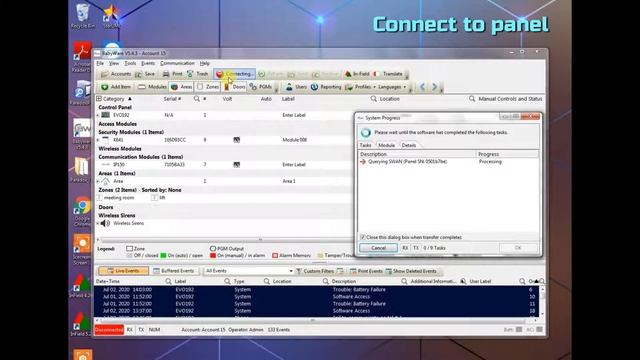Open the All Events dropdown
This screenshot has height=360, width=640.
248,271
